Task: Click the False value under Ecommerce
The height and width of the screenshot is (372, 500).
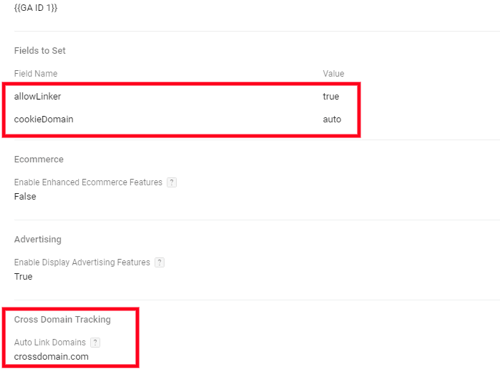Action: tap(25, 197)
